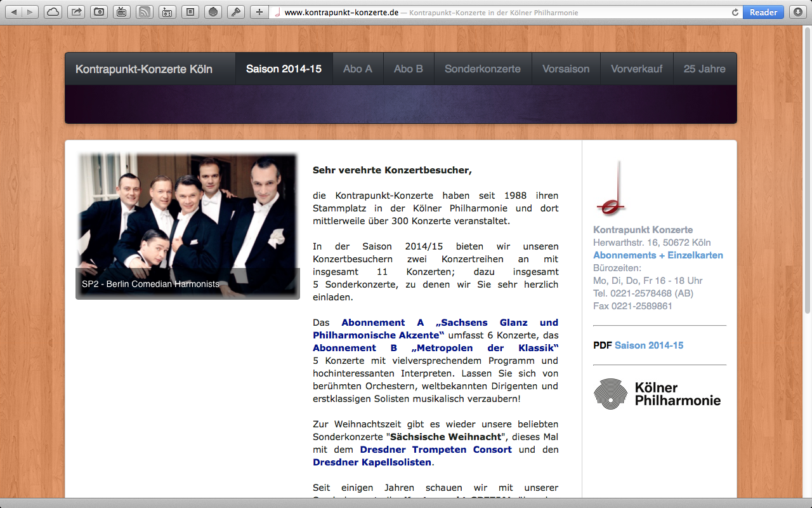Open the Abonnements + Einzelkarten link
This screenshot has width=812, height=508.
click(658, 255)
